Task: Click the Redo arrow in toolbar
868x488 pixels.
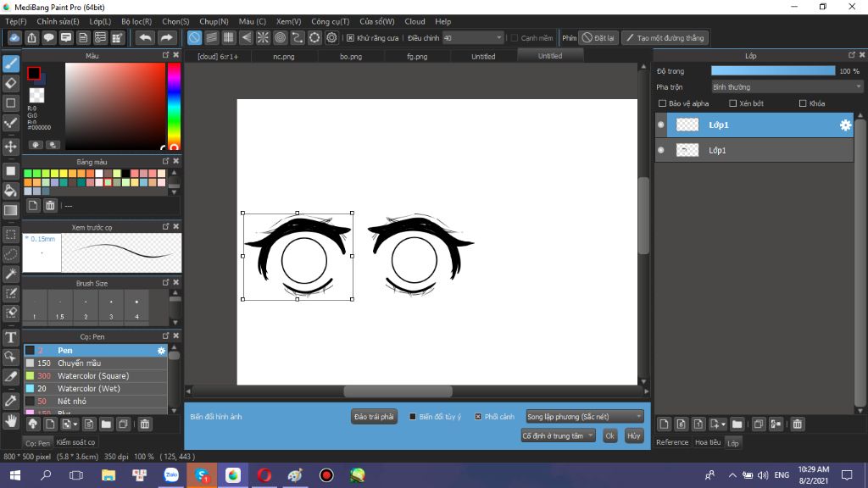Action: tap(166, 37)
